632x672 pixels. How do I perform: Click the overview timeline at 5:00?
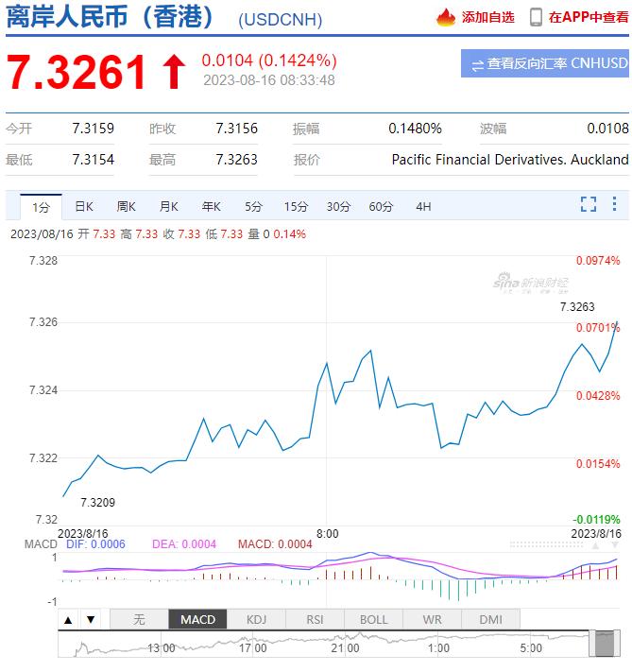click(531, 648)
